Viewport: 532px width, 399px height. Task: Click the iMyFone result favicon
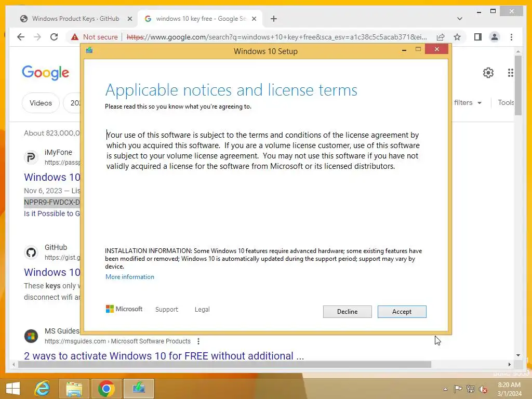31,157
